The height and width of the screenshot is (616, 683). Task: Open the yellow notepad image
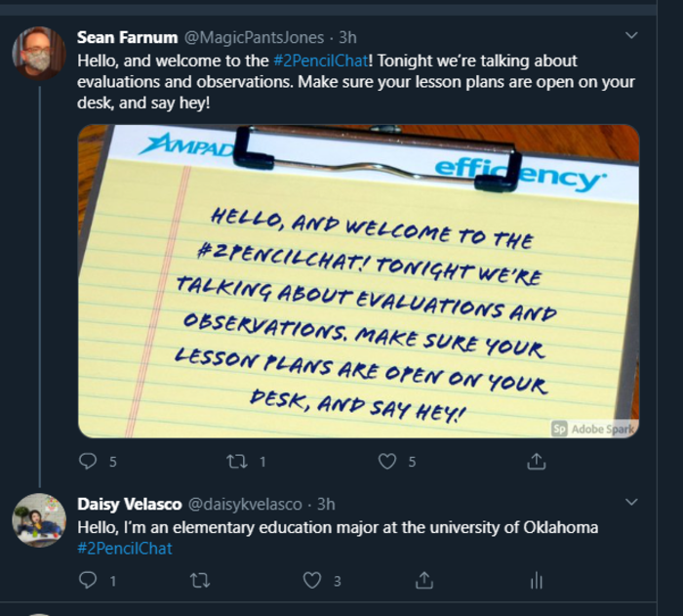(x=358, y=281)
